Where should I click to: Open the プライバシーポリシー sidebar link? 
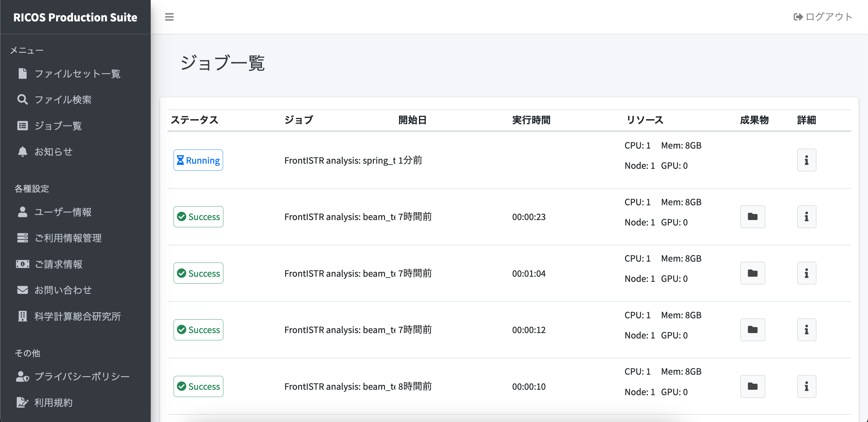82,376
